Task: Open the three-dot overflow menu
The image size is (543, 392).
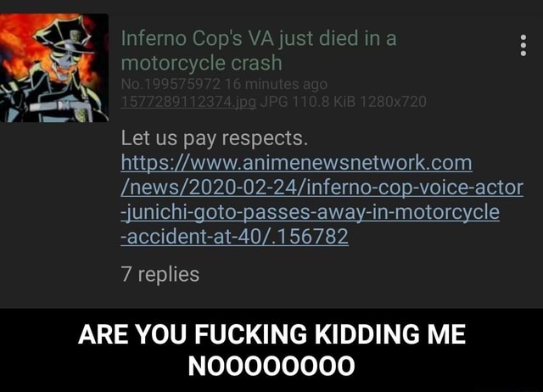Action: pos(523,45)
